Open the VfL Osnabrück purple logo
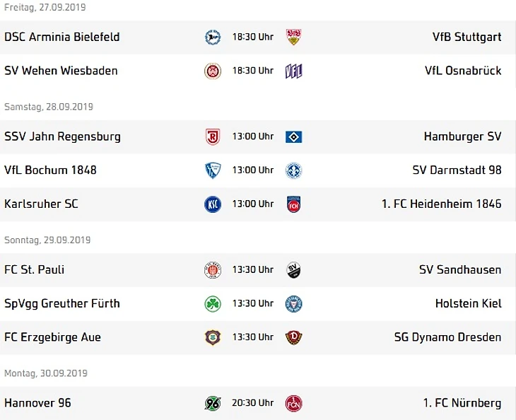Screen dimensions: 516x420 point(293,71)
